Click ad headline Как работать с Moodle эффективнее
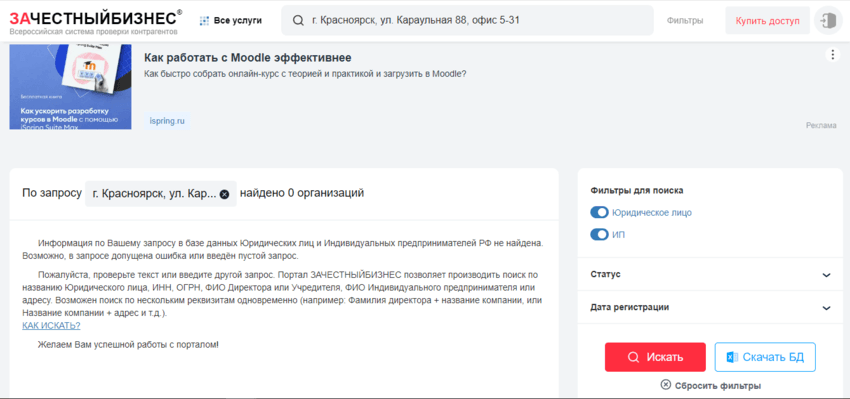The width and height of the screenshot is (850, 399). 248,57
